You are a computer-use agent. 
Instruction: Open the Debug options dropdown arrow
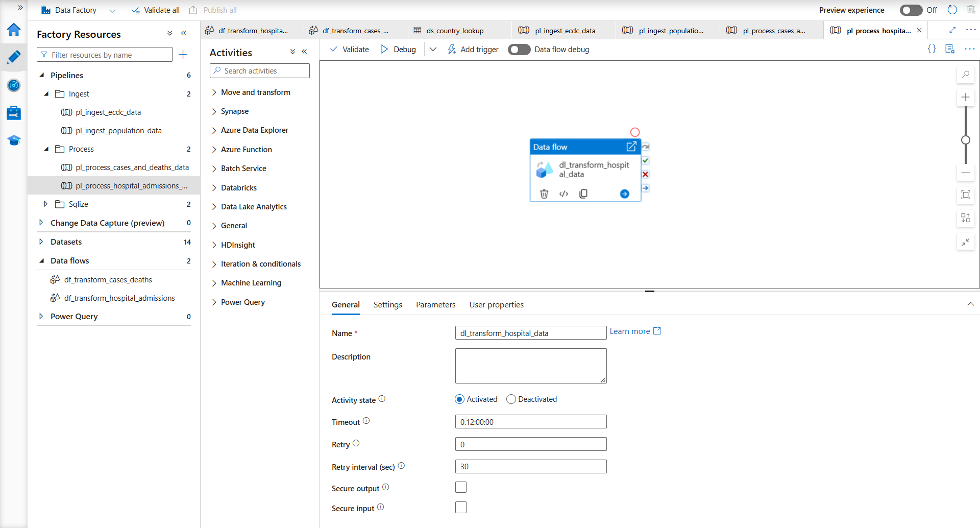[x=433, y=50]
